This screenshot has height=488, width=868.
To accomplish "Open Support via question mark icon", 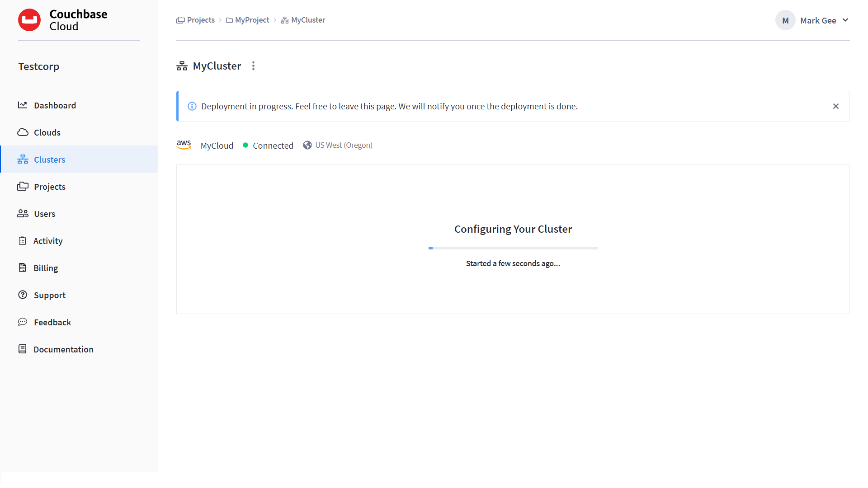I will point(23,295).
